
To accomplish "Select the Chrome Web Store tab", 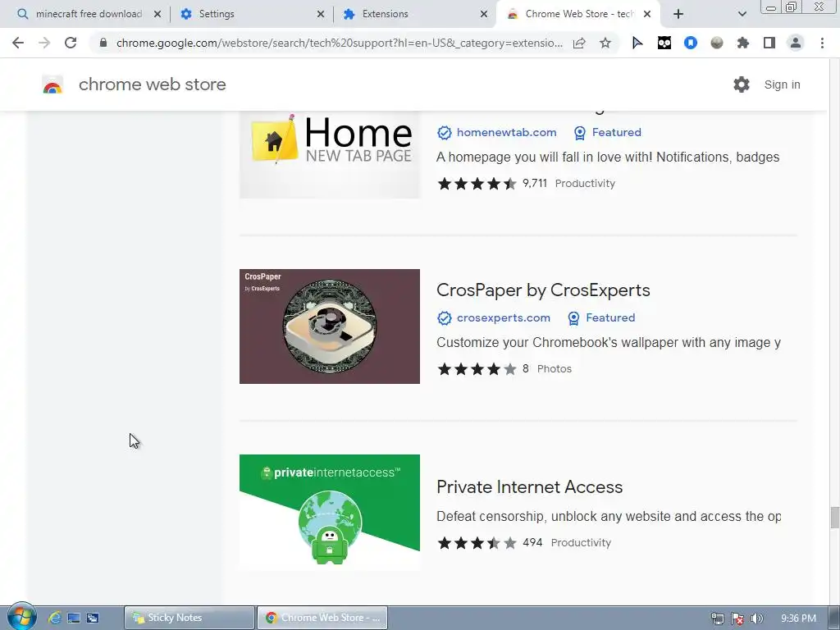I will tap(578, 14).
